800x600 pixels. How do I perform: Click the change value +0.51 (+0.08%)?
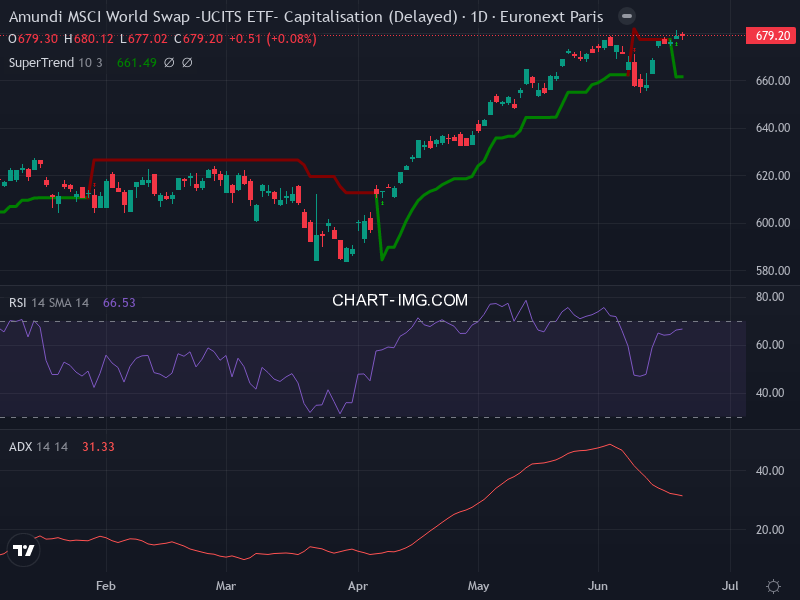(272, 39)
